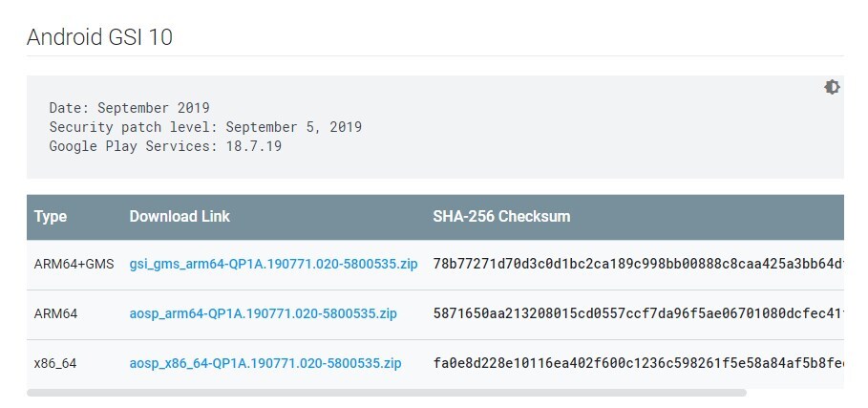
Task: Click the Google Play Services version line
Action: point(165,146)
